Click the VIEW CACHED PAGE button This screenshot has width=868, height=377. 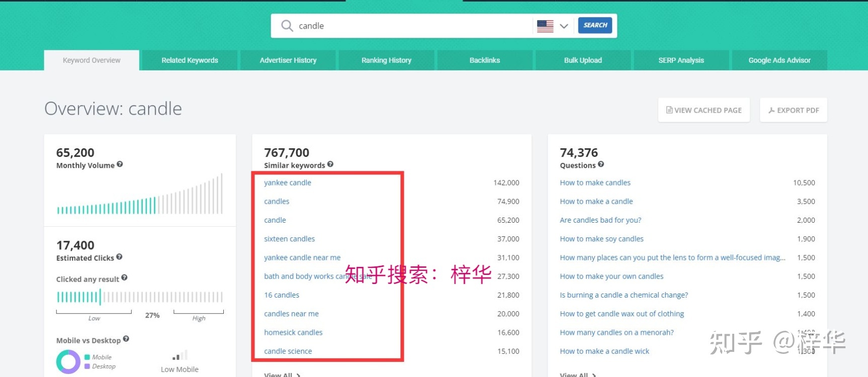[704, 110]
